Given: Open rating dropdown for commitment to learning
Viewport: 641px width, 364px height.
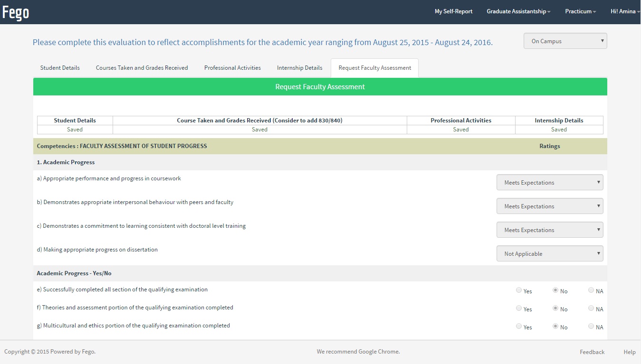Looking at the screenshot, I should pos(549,230).
